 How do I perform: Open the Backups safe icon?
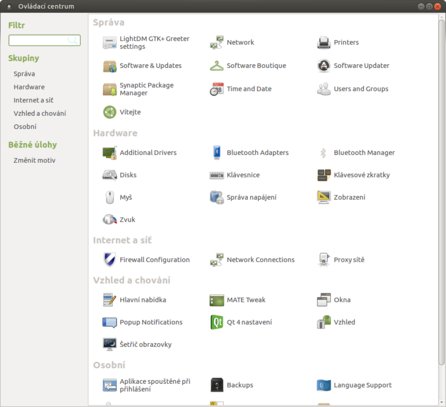tap(217, 385)
